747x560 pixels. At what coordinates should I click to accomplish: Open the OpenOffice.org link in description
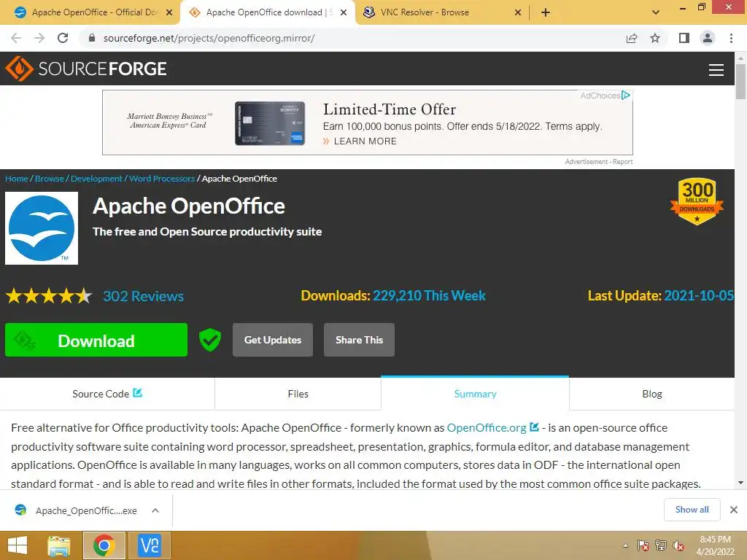coord(487,427)
